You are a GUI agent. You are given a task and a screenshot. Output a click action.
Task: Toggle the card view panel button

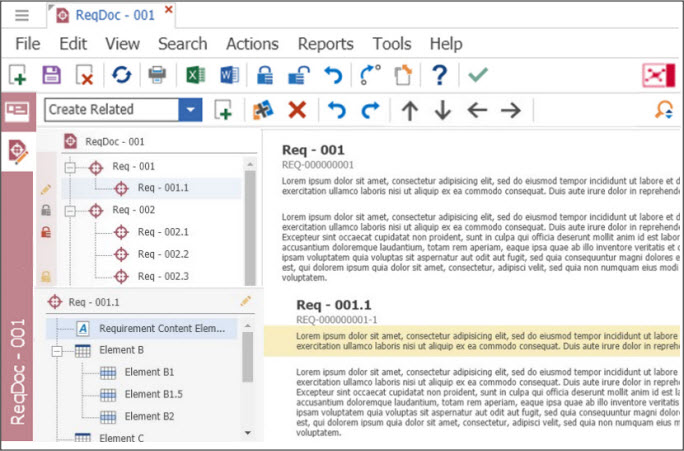pyautogui.click(x=17, y=110)
